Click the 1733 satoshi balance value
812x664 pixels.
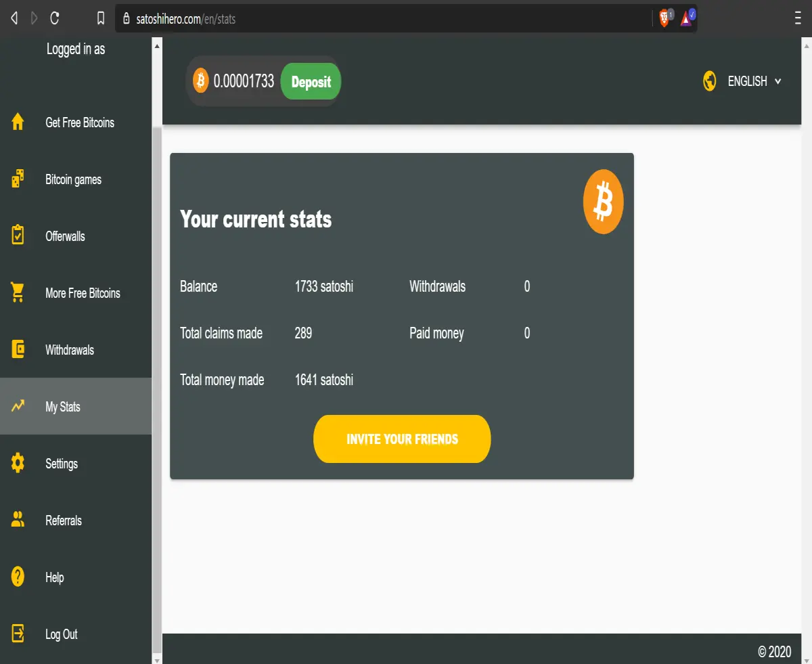(x=324, y=286)
